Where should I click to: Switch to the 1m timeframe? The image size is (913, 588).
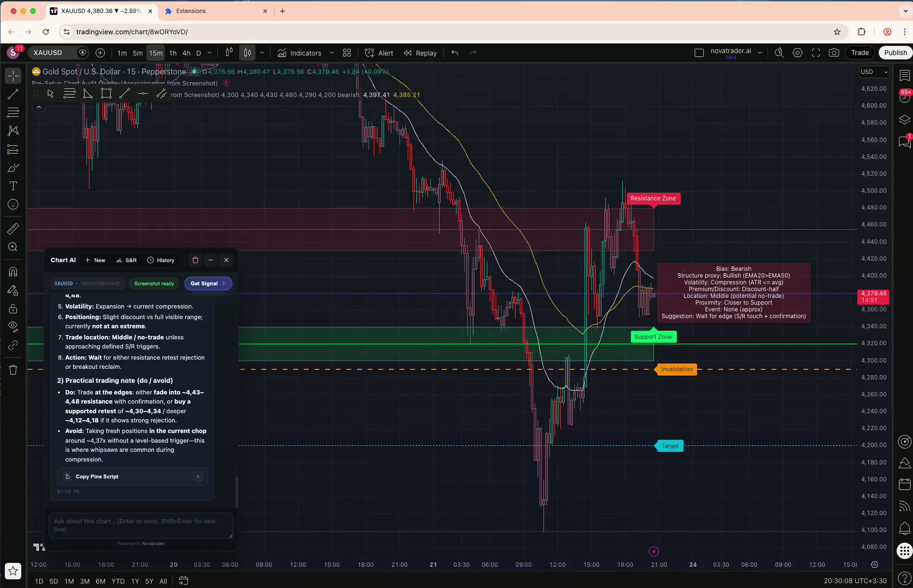pyautogui.click(x=122, y=53)
